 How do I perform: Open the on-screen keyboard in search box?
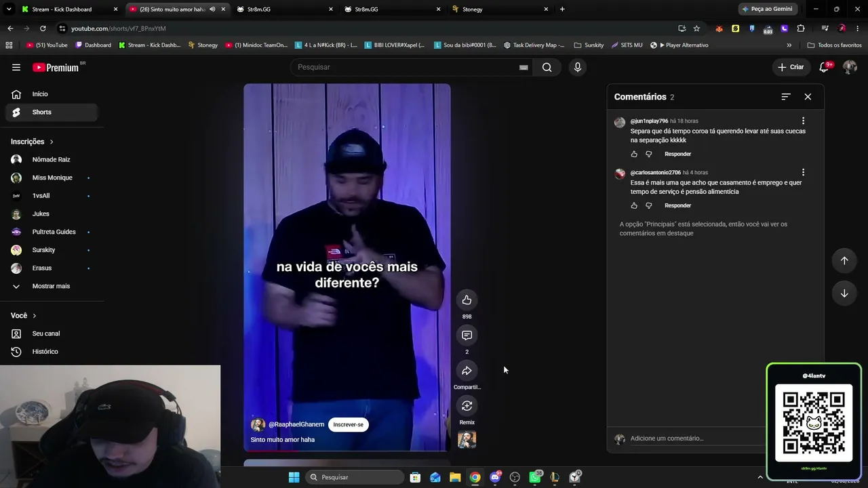click(x=524, y=67)
